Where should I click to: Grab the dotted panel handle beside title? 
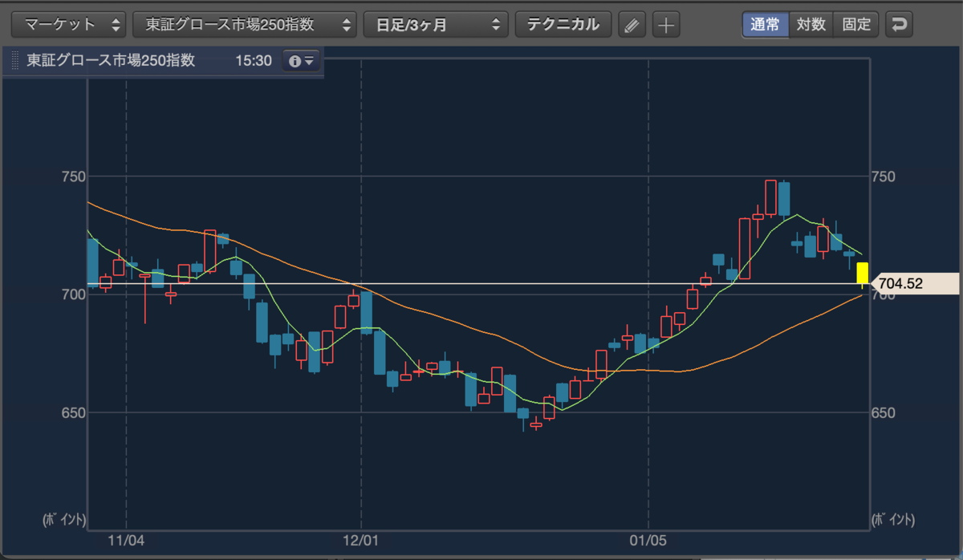pos(14,61)
